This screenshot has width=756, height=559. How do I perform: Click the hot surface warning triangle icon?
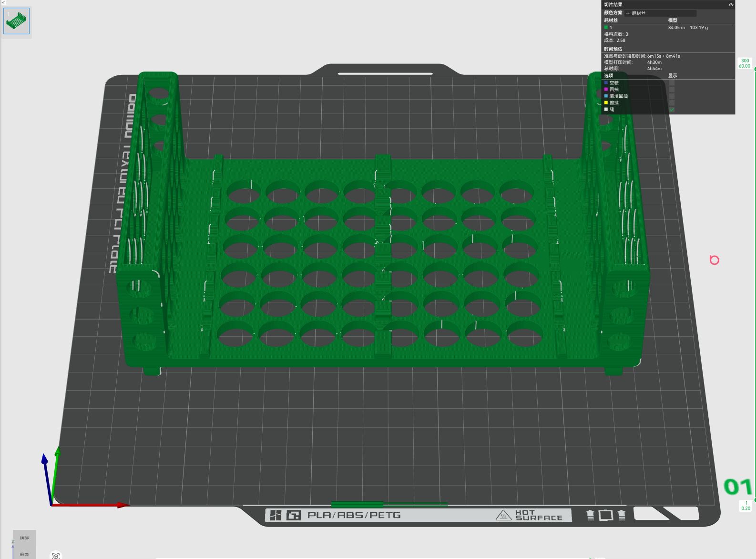(503, 515)
